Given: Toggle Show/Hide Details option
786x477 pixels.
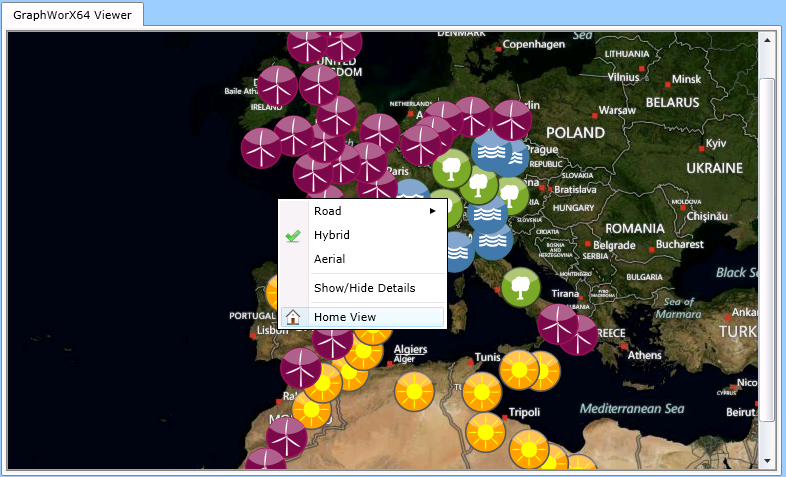Looking at the screenshot, I should (364, 288).
